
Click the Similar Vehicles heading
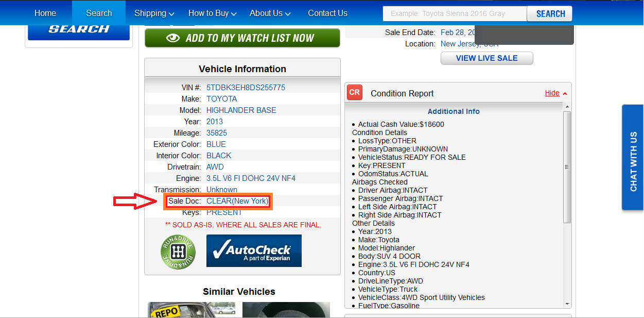click(239, 292)
